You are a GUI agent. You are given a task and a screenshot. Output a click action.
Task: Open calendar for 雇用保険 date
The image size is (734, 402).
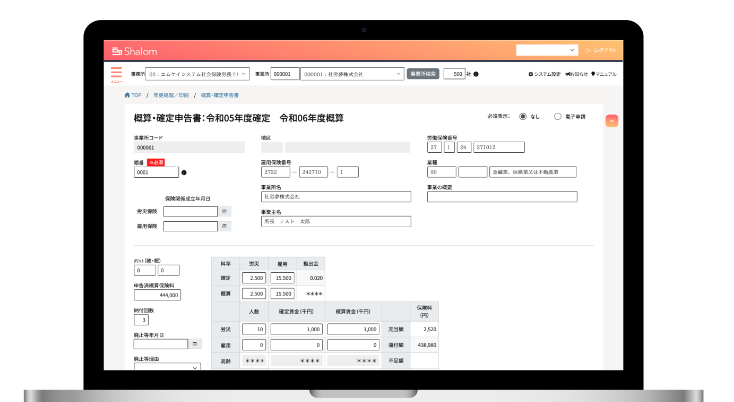click(225, 227)
